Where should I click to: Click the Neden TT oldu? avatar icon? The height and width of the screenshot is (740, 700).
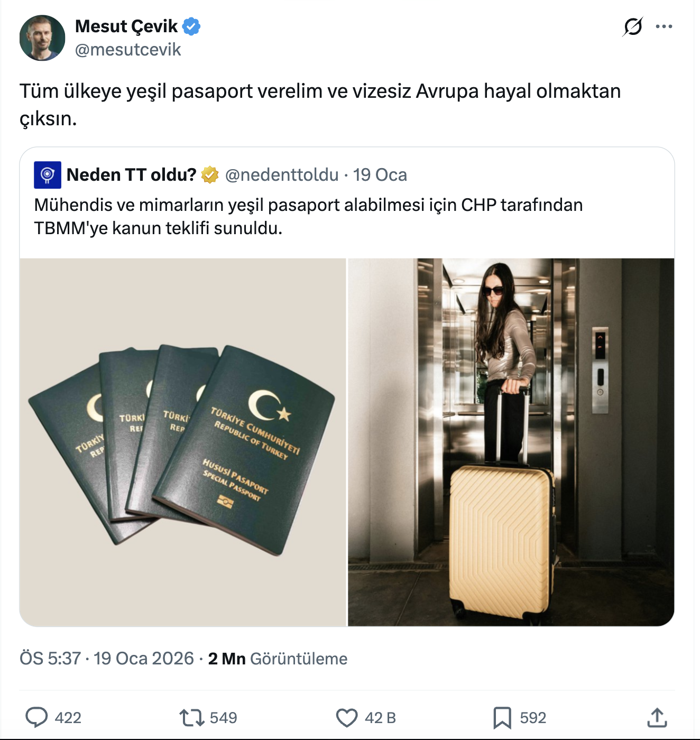click(48, 175)
